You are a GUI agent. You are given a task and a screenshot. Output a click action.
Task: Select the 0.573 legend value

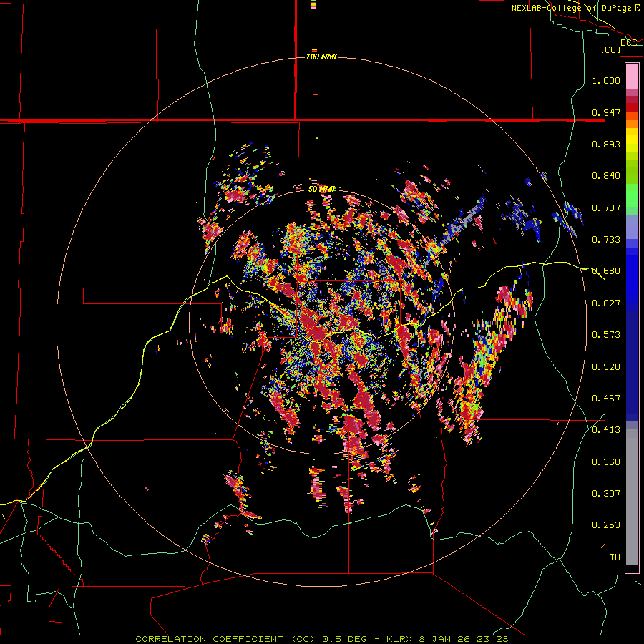pyautogui.click(x=606, y=334)
